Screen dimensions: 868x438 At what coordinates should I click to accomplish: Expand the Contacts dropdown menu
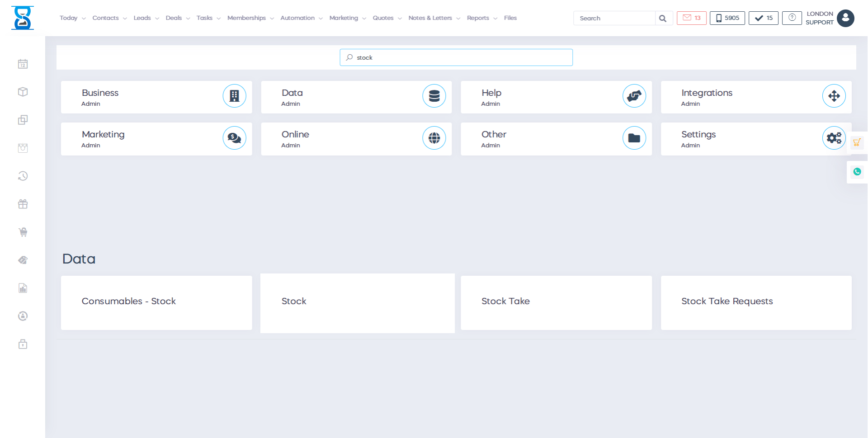(109, 18)
